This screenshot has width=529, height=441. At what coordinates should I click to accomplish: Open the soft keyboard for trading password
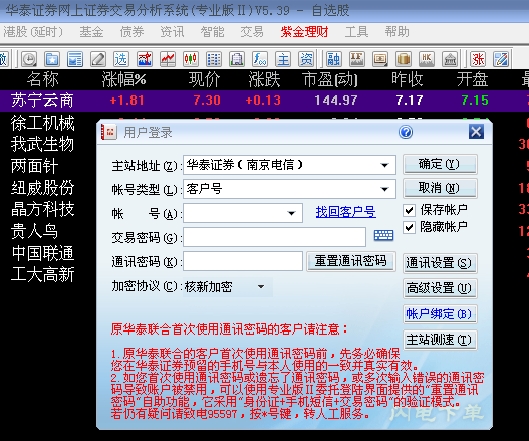(x=383, y=236)
